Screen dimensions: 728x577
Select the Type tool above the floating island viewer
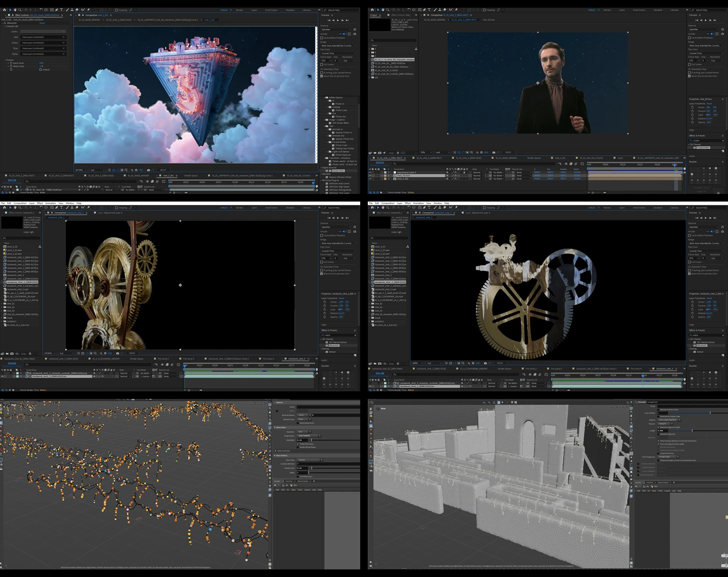(x=61, y=10)
